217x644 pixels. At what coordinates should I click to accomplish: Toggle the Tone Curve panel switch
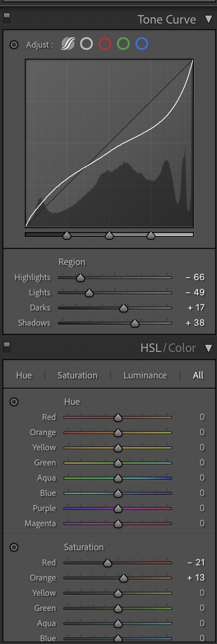click(x=7, y=18)
